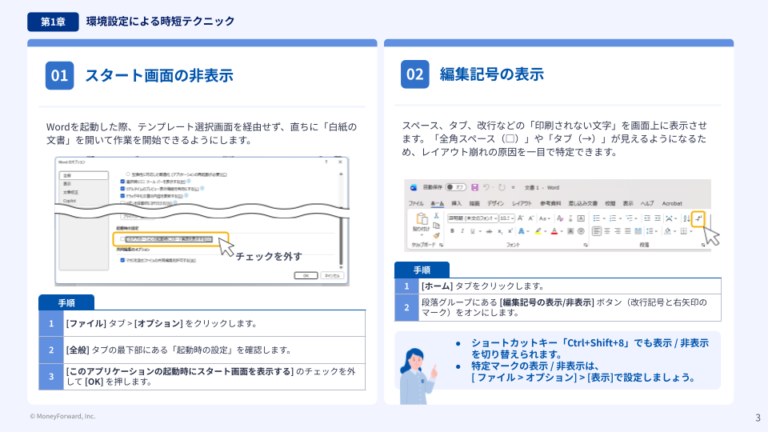Select Copilot category in options dialog sidebar
The width and height of the screenshot is (768, 432).
click(70, 201)
